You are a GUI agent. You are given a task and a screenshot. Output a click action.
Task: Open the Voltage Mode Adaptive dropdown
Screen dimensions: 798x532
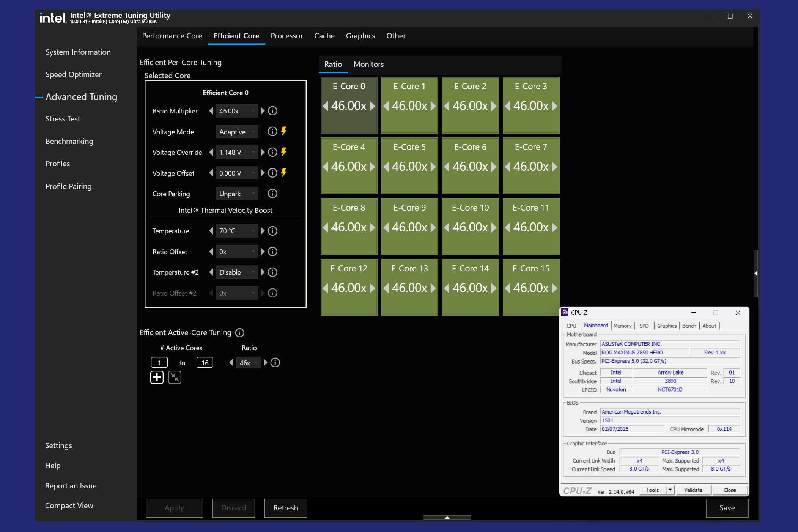[x=236, y=132]
